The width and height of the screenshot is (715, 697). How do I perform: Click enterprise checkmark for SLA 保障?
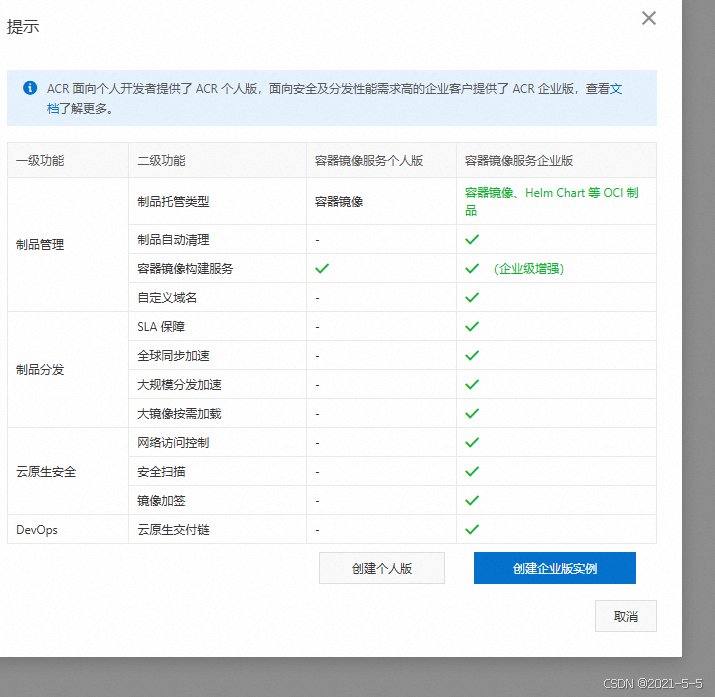pos(472,326)
